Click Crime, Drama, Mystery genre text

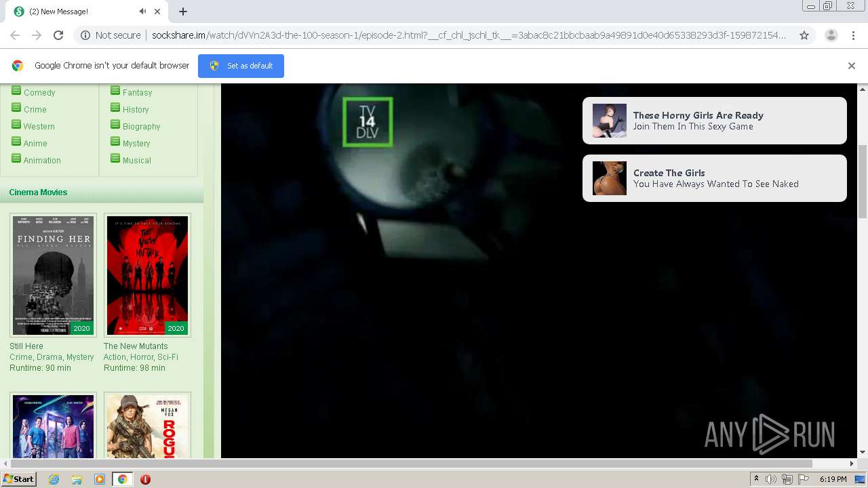pyautogui.click(x=52, y=357)
